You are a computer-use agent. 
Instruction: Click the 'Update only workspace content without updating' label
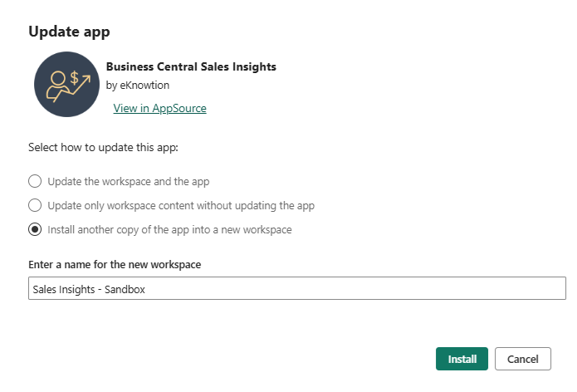[x=181, y=205]
